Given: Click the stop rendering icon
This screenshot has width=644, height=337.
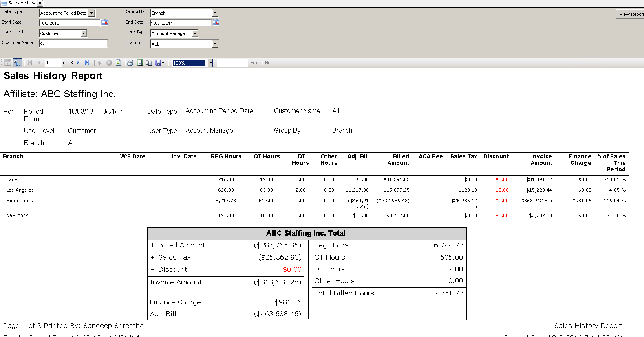Looking at the screenshot, I should [109, 63].
